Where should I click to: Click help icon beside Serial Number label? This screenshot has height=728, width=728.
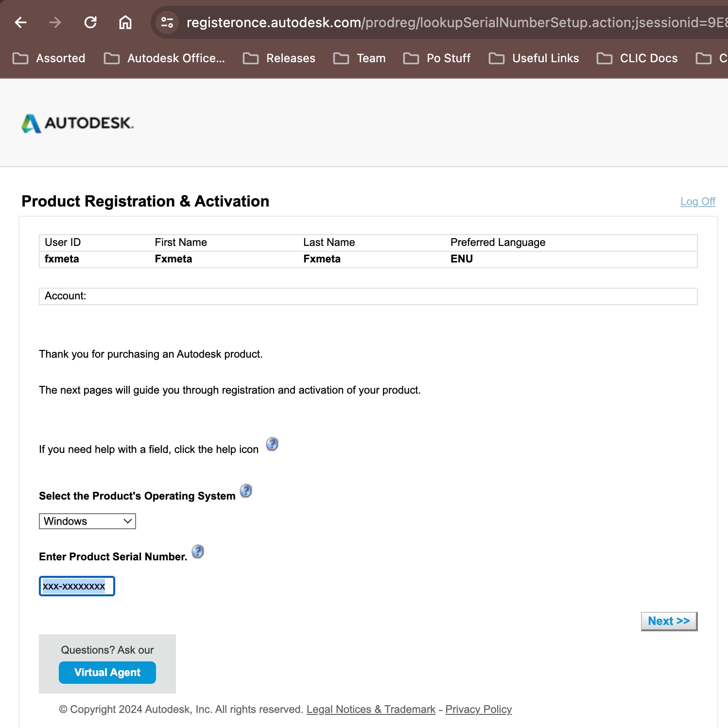(198, 552)
